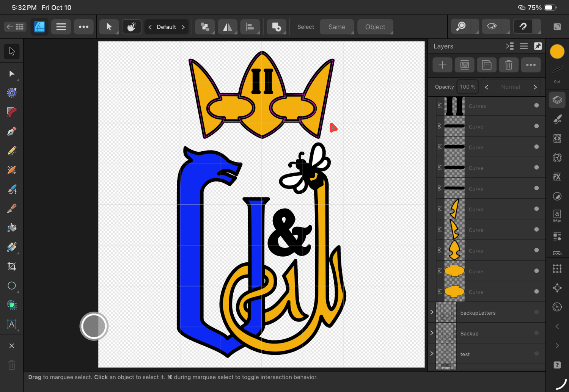Open the orange fill color swatch
The image size is (569, 392).
557,52
